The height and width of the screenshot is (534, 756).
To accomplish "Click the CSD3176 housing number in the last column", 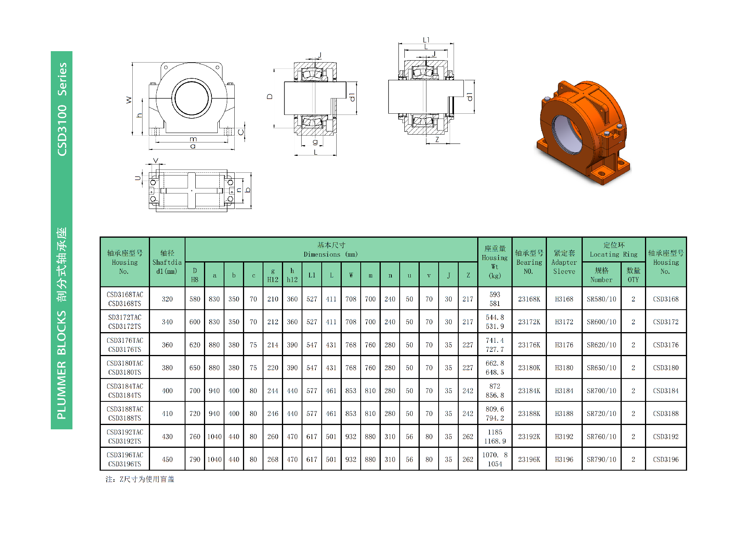I will point(666,345).
